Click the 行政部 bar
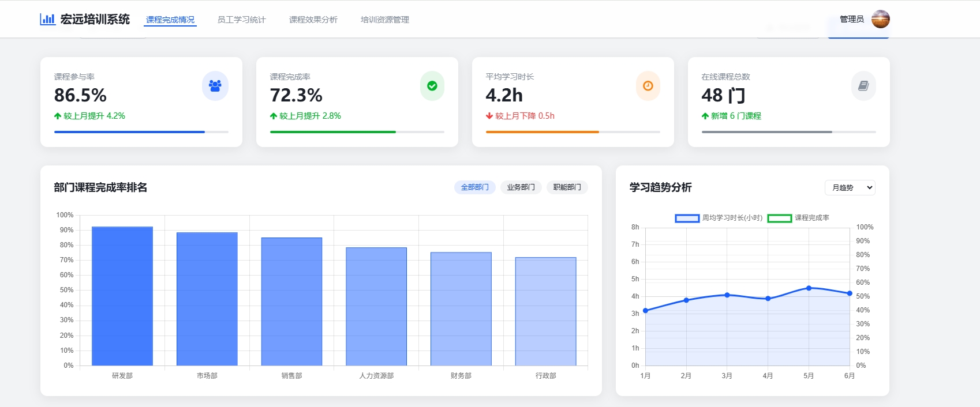980x407 pixels. 545,311
